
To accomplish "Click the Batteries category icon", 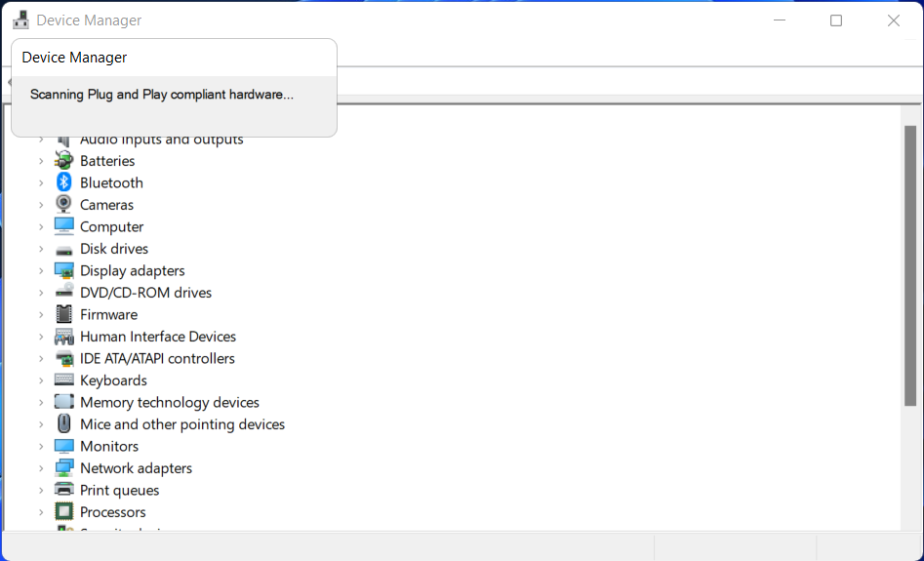I will 64,161.
